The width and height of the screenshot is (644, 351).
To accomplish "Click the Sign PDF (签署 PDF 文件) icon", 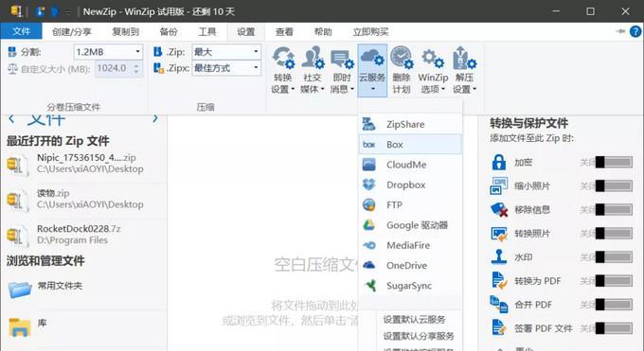I will pyautogui.click(x=499, y=328).
